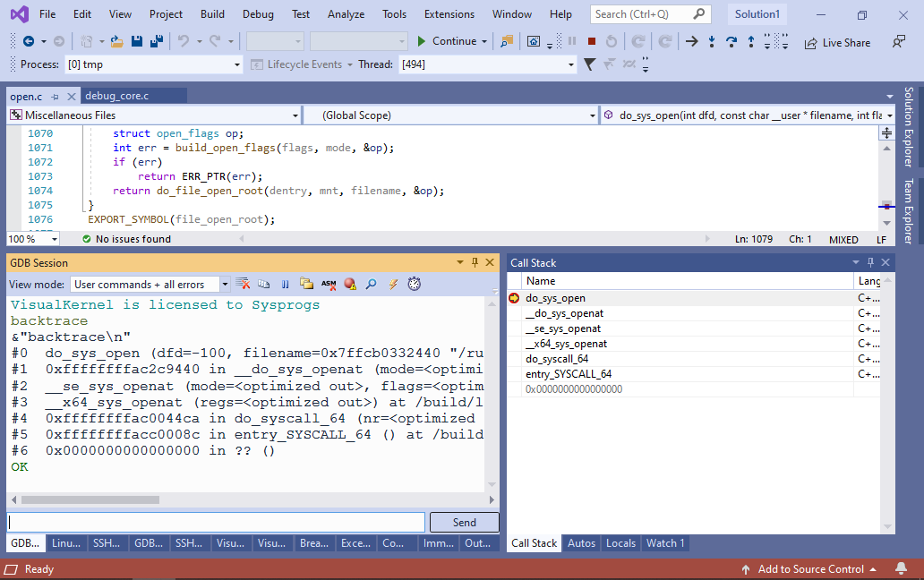Open the Thread dropdown showing [494]
Screen dimensions: 924x580
pyautogui.click(x=570, y=64)
